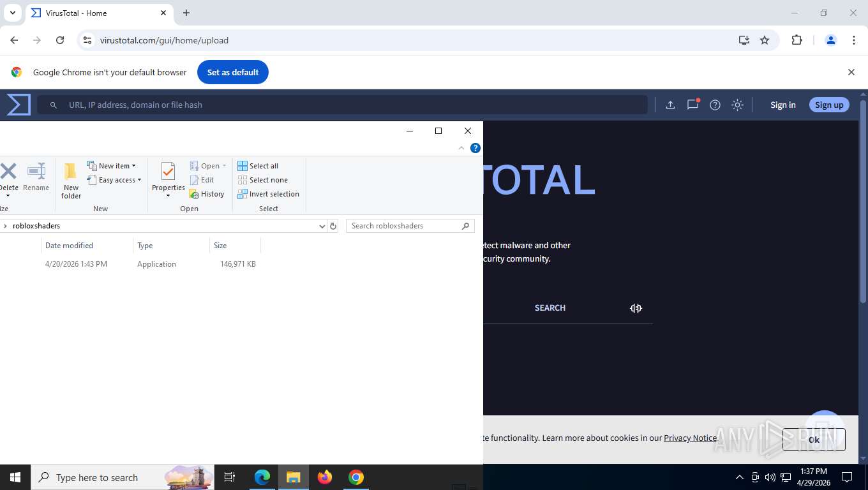
Task: Click Select all in Explorer ribbon
Action: tap(258, 166)
